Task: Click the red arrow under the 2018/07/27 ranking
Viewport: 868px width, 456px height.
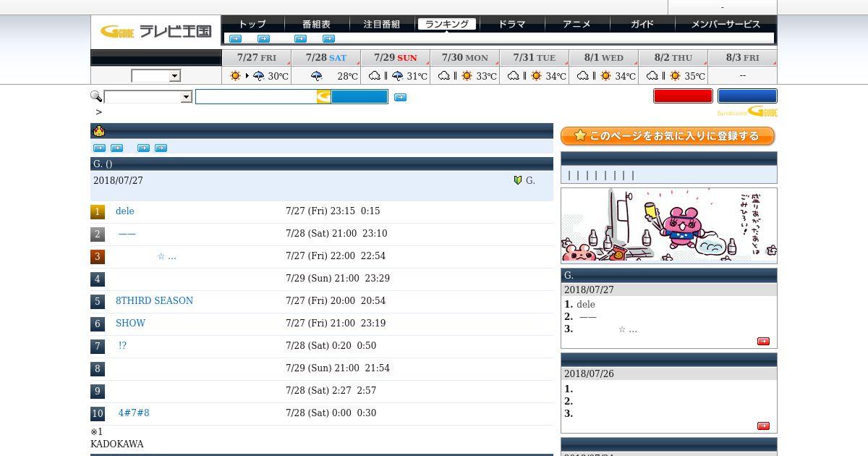Action: click(x=763, y=341)
